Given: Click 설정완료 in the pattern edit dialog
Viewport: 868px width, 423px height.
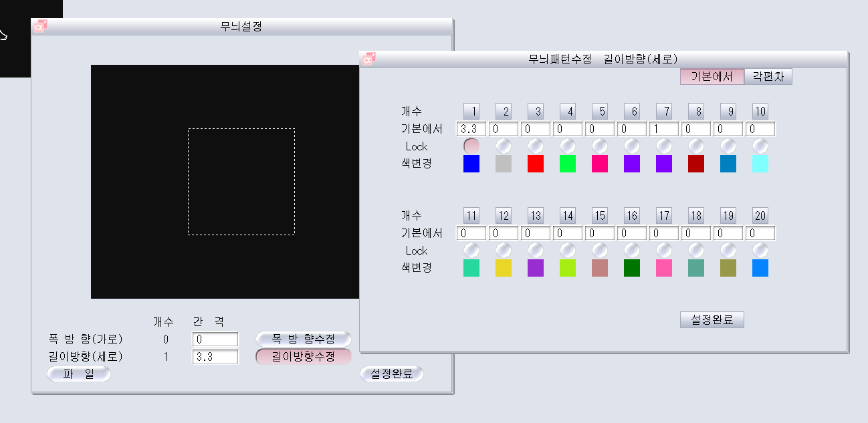Looking at the screenshot, I should click(x=712, y=320).
